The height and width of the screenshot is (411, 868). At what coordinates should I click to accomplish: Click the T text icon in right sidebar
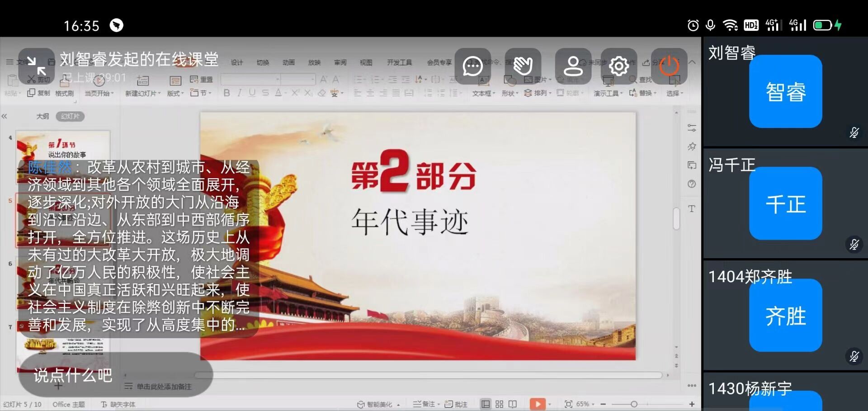[x=692, y=208]
